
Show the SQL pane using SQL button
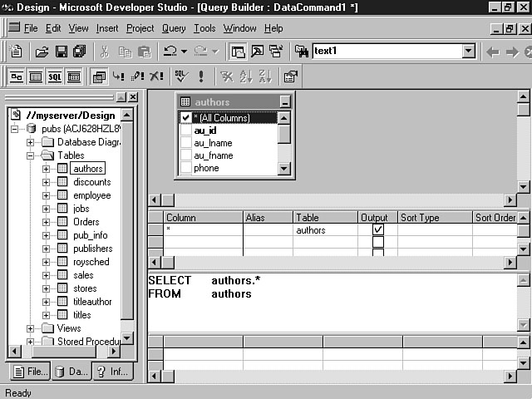55,76
